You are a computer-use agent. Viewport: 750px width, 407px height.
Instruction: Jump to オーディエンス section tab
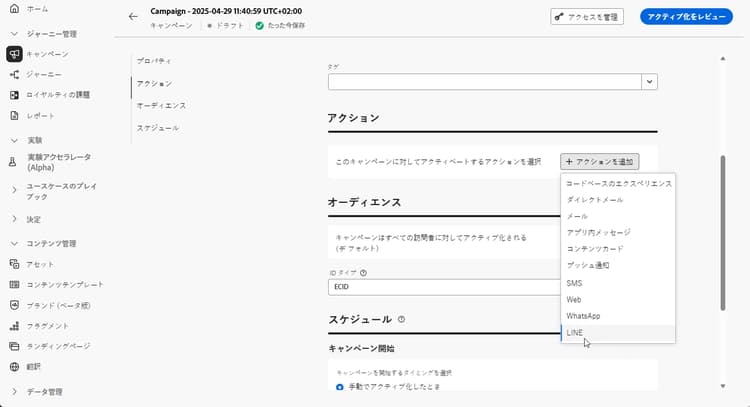tap(161, 105)
